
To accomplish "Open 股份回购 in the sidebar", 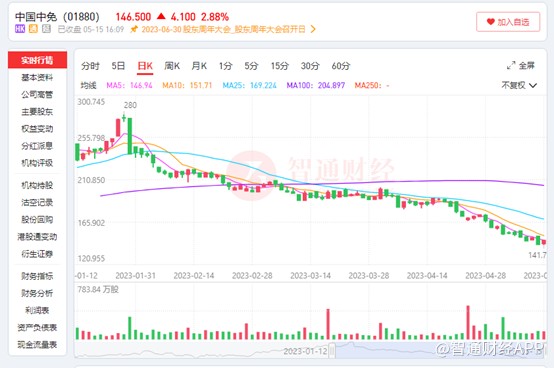I will click(37, 219).
